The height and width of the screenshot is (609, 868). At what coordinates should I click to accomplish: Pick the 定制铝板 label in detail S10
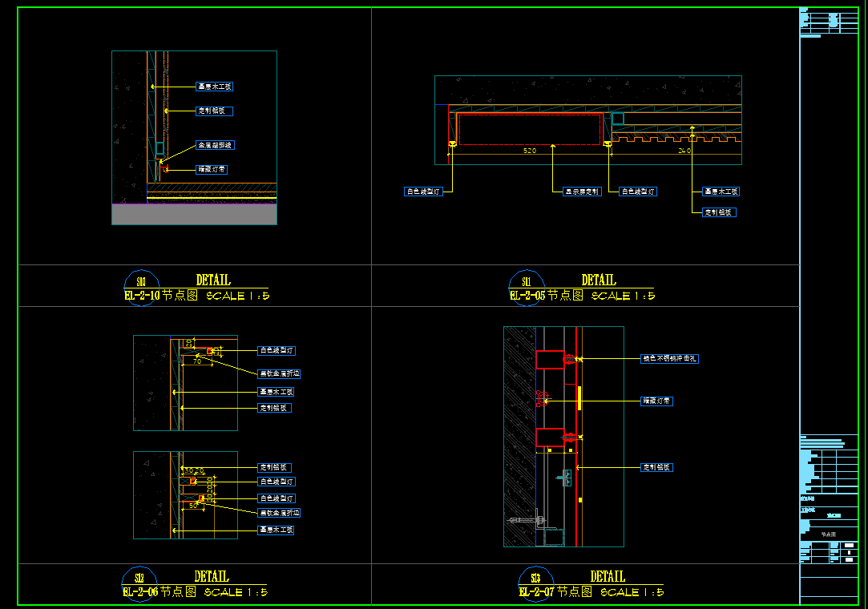[214, 111]
